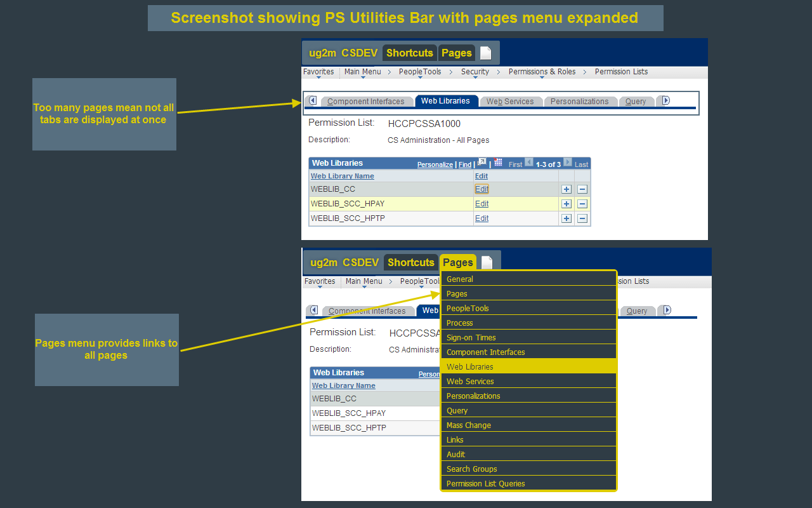The image size is (812, 508).
Task: Open the Permissions & Roles breadcrumb dropdown
Action: 540,77
